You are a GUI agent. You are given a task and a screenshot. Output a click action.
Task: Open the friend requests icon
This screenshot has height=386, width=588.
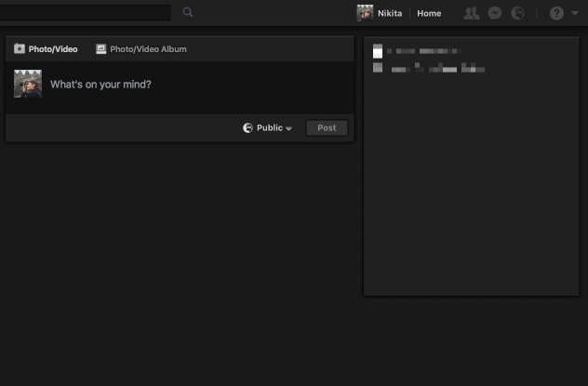coord(472,14)
